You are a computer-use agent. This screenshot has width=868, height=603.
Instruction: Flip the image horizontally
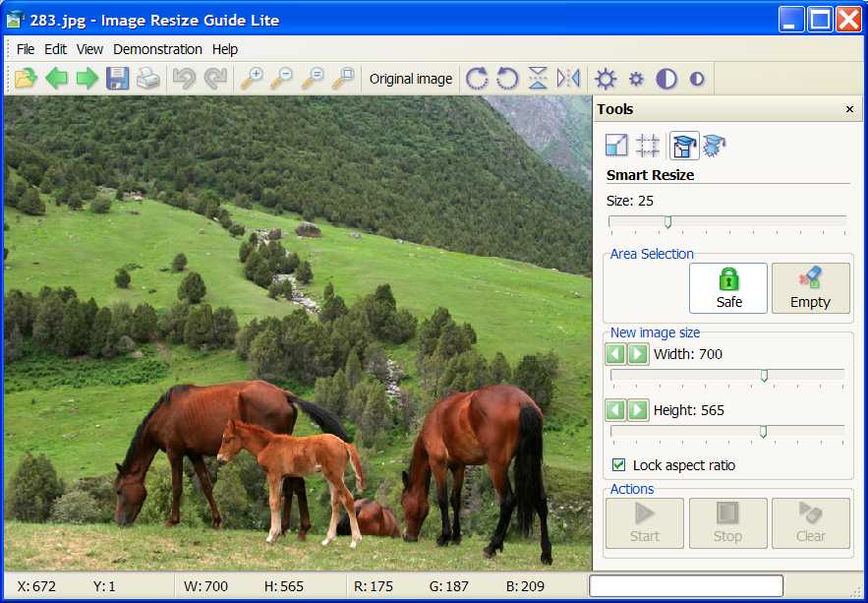click(x=567, y=79)
